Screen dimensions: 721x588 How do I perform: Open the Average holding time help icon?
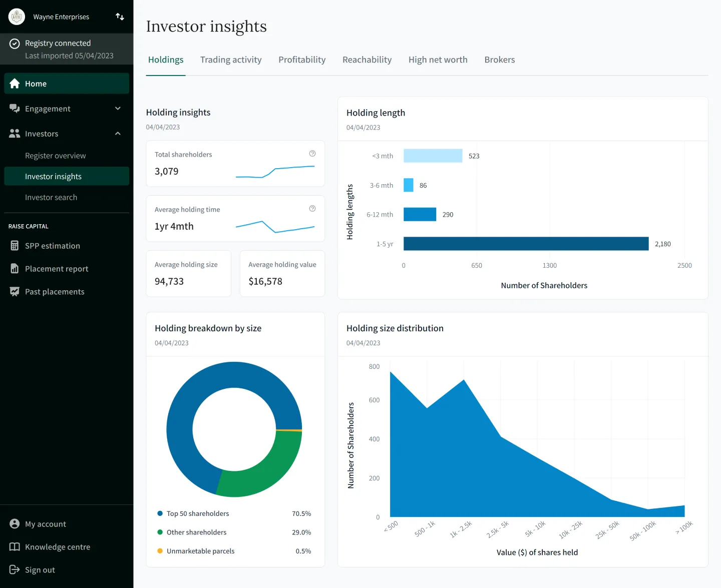pos(312,209)
